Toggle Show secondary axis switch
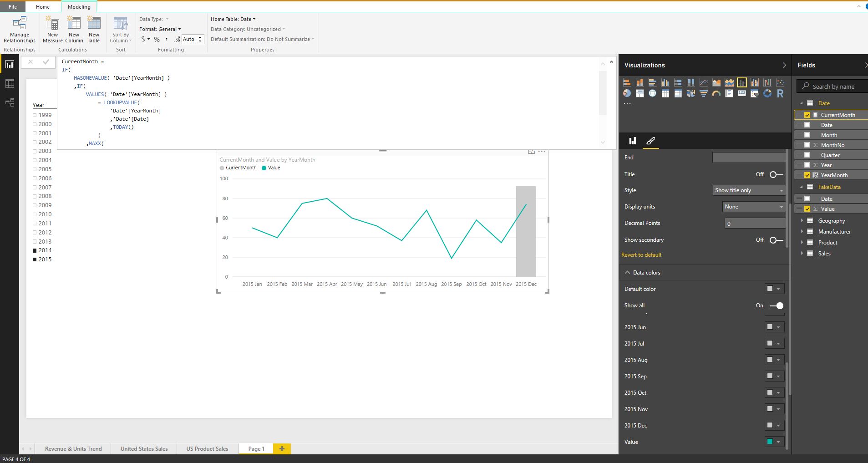Image resolution: width=868 pixels, height=463 pixels. 776,240
